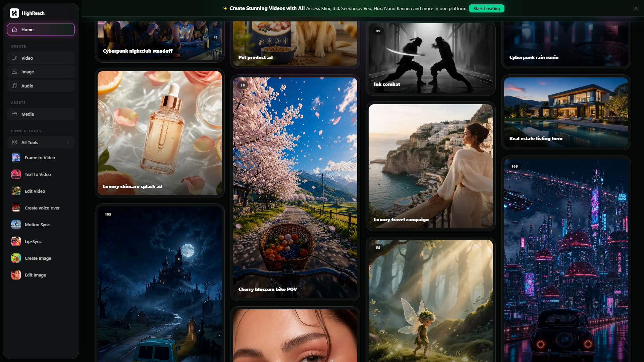Close the promotional banner
644x362 pixels.
click(636, 8)
